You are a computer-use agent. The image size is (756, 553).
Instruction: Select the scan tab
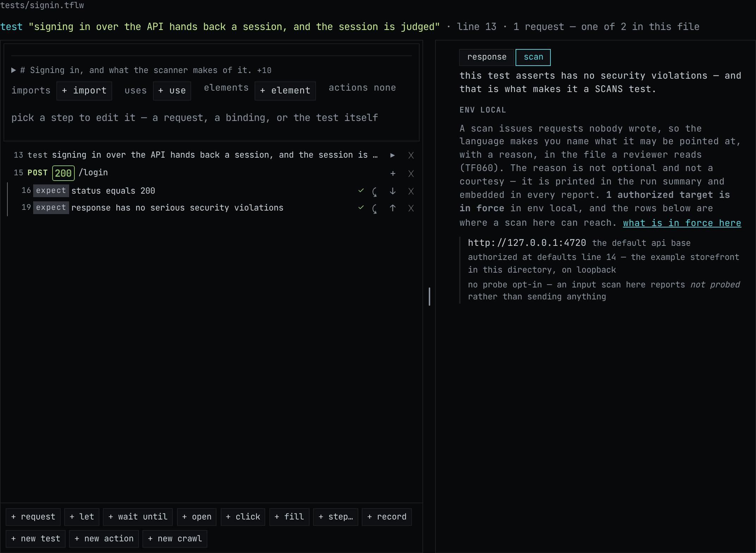pos(533,57)
